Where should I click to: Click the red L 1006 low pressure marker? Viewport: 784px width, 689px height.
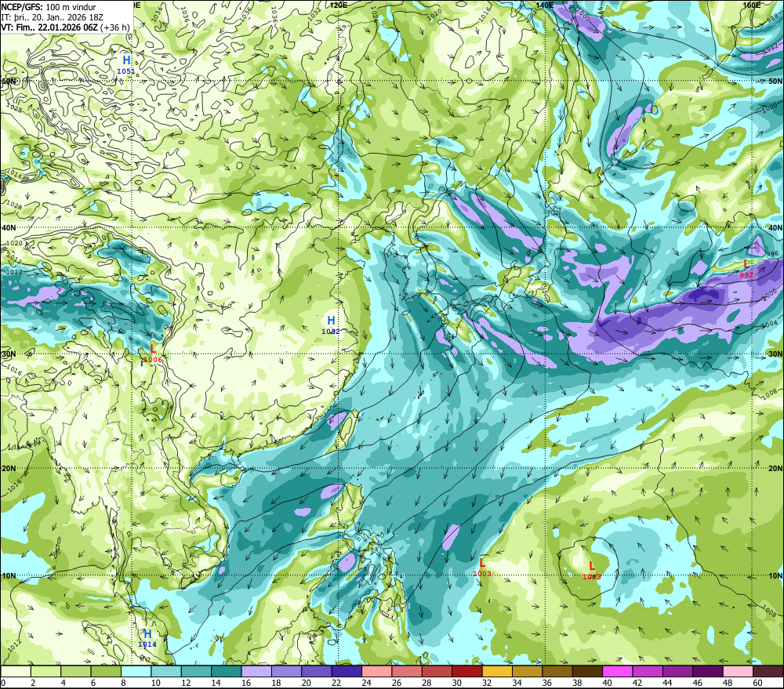[153, 353]
